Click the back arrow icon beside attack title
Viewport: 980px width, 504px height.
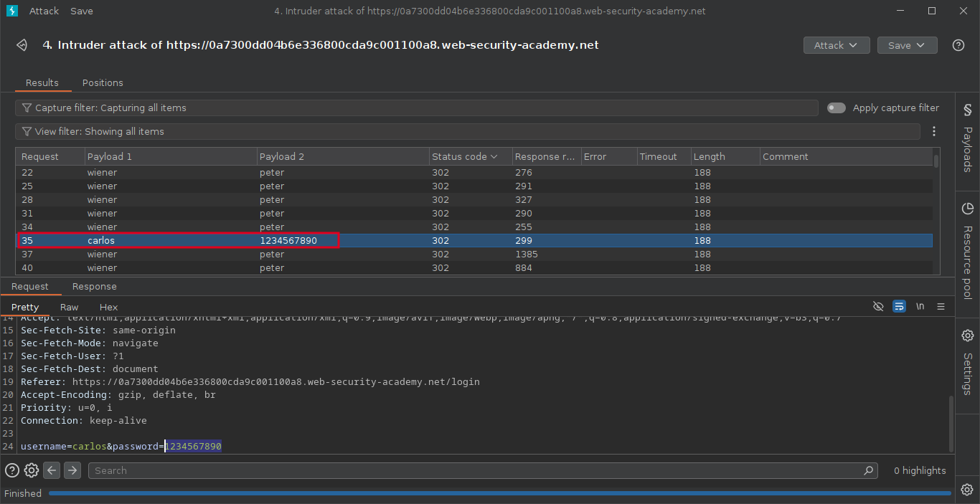point(22,45)
